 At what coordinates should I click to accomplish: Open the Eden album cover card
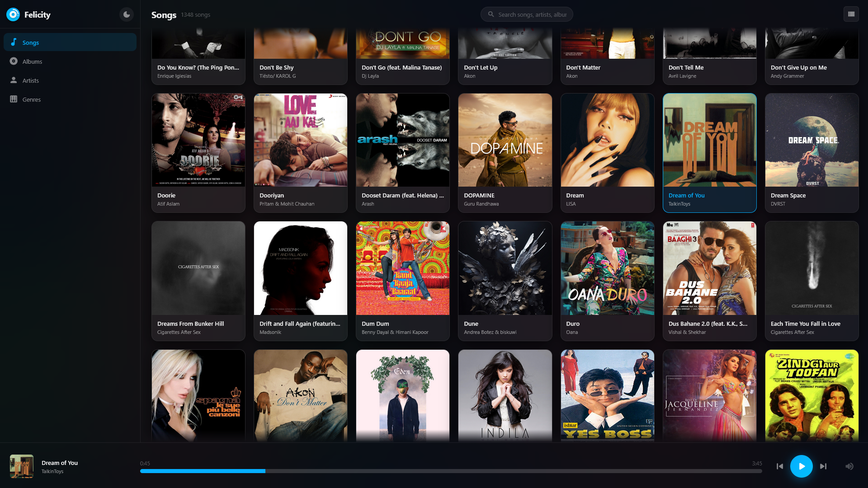pos(403,396)
